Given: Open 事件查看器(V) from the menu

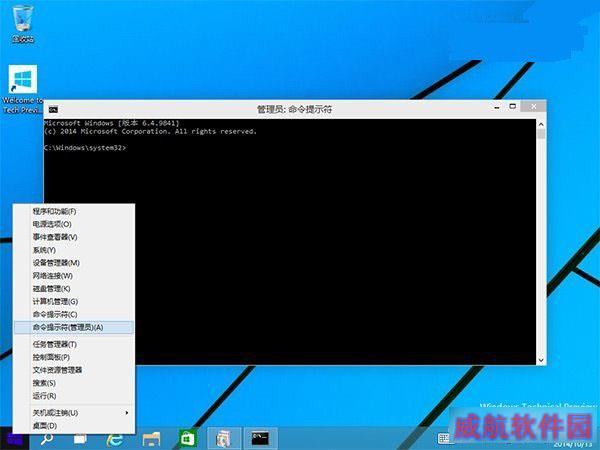Looking at the screenshot, I should click(74, 237).
